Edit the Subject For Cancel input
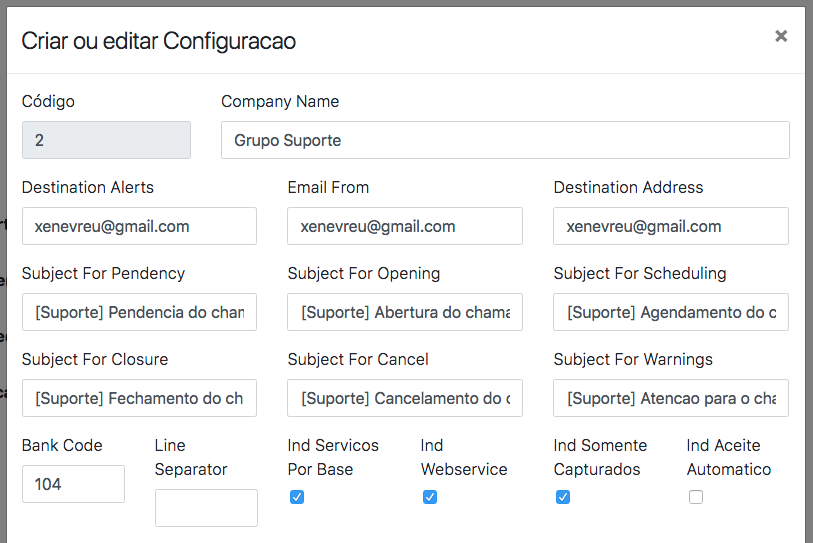 pyautogui.click(x=405, y=398)
